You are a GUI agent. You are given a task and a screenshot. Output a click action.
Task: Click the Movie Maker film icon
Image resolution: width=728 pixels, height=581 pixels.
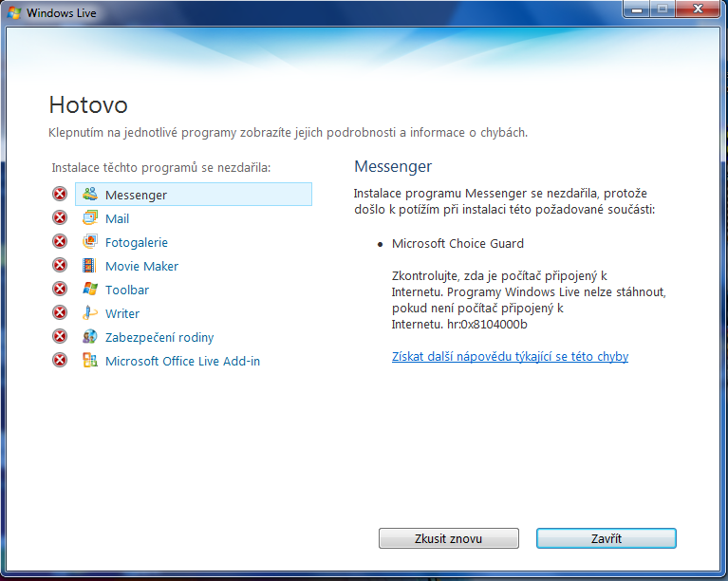click(x=90, y=266)
